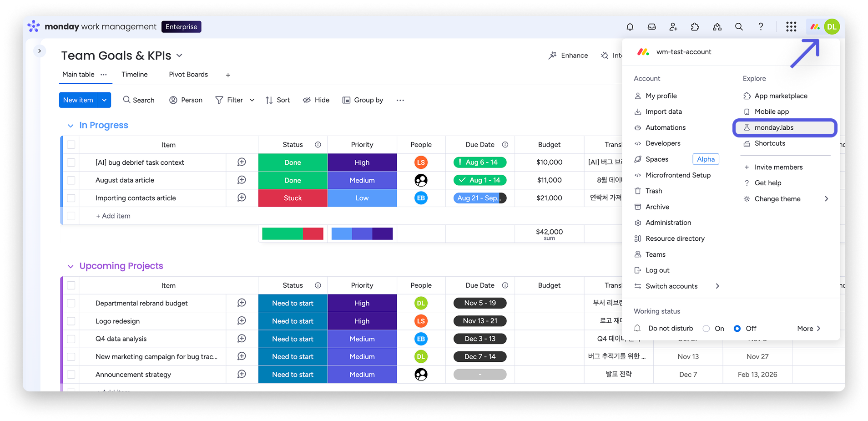This screenshot has height=421, width=868.
Task: Open the Team Goals & KPIs title dropdown
Action: tap(179, 56)
